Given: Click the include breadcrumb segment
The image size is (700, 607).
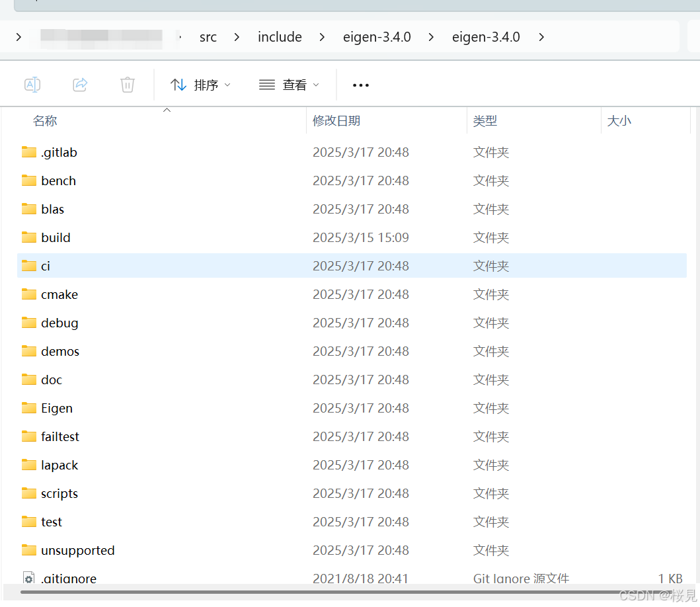Looking at the screenshot, I should 280,37.
